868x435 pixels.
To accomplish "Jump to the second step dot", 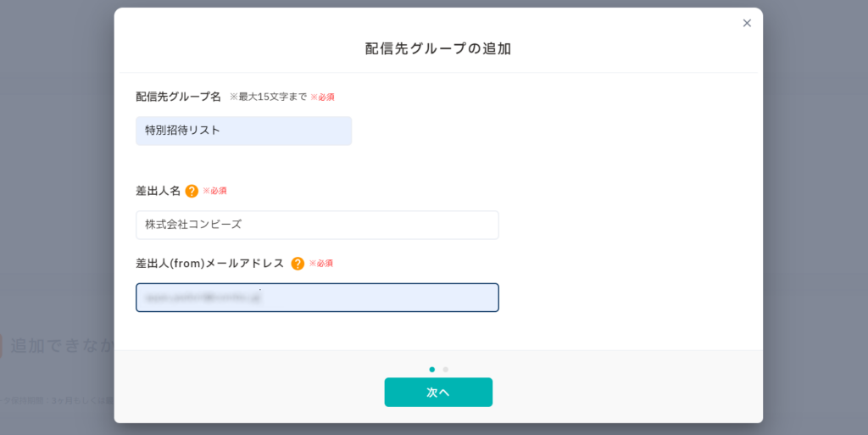I will tap(446, 370).
